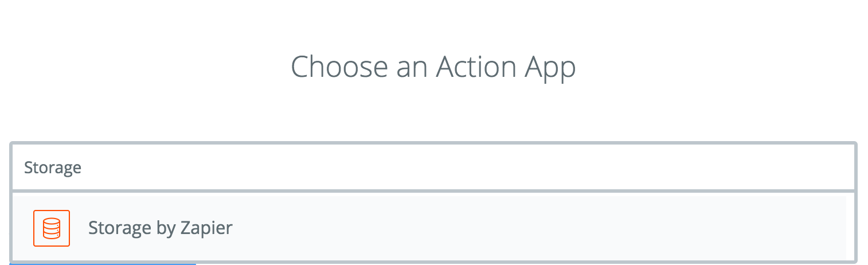Place cursor after the word "Storage" in search box
Image resolution: width=868 pixels, height=265 pixels.
pos(82,167)
